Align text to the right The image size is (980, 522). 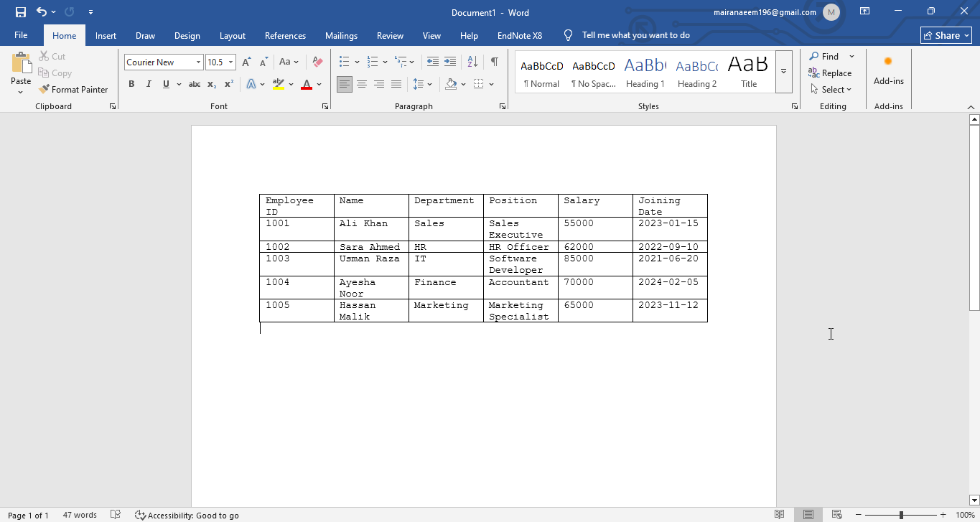click(x=379, y=84)
